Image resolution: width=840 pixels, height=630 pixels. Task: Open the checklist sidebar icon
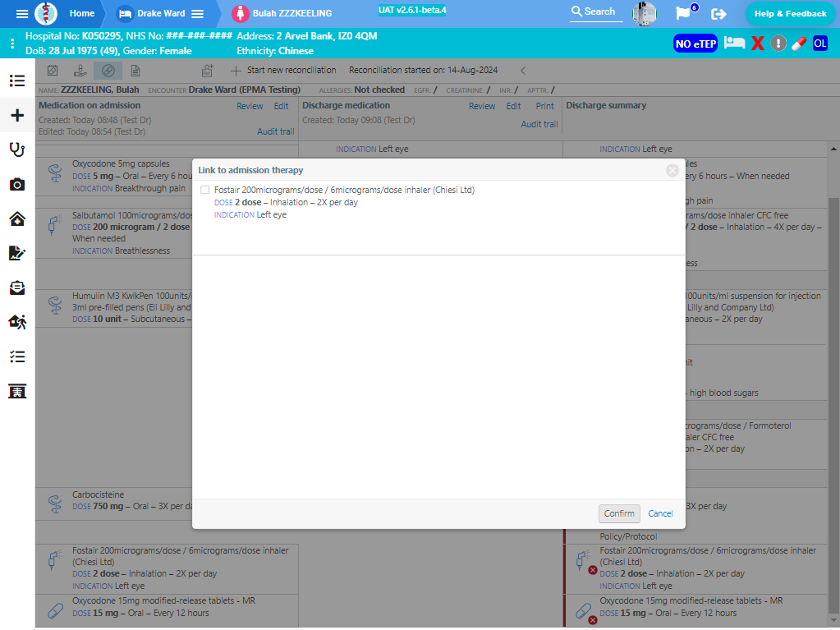tap(17, 356)
